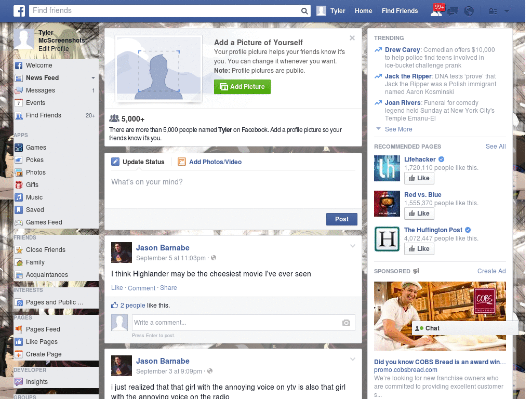Screen dimensions: 532x399
Task: Open Saved bookmark icon
Action: tap(19, 210)
